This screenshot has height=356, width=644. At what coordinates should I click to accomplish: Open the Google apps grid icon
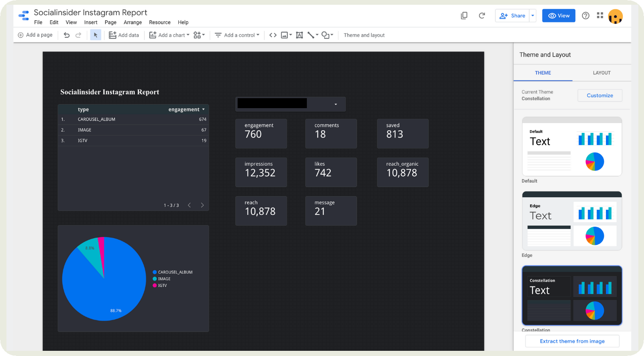click(600, 16)
